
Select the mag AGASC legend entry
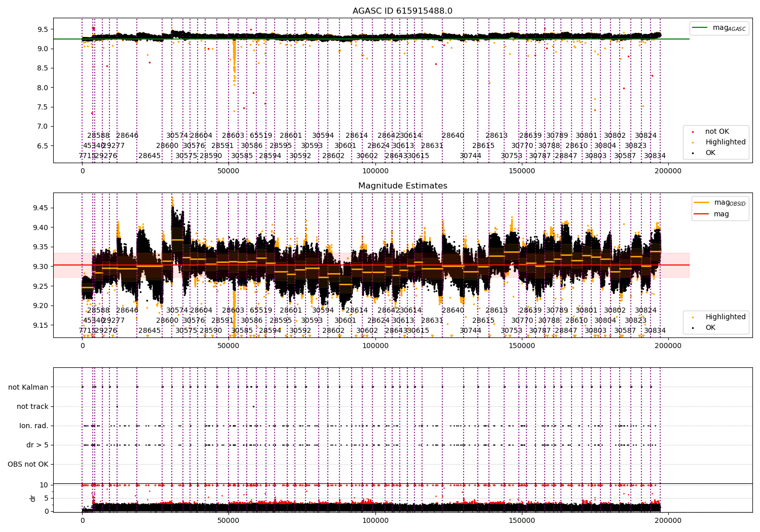719,28
